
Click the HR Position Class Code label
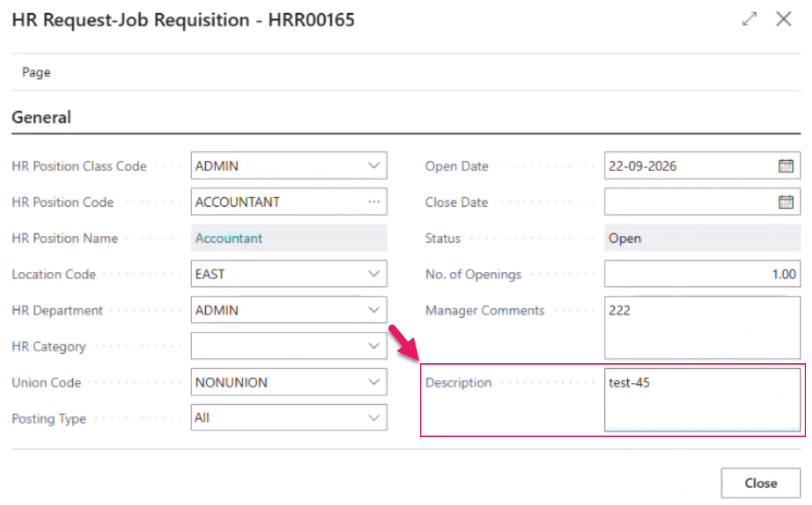click(x=80, y=166)
